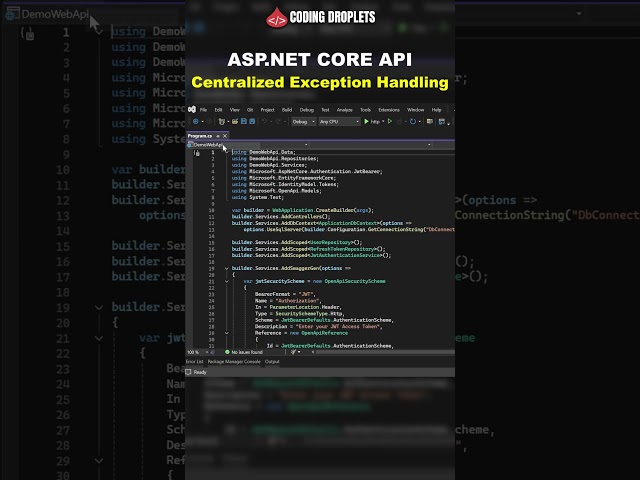Viewport: 640px width, 480px height.
Task: Open the Analyze menu
Action: tap(344, 110)
